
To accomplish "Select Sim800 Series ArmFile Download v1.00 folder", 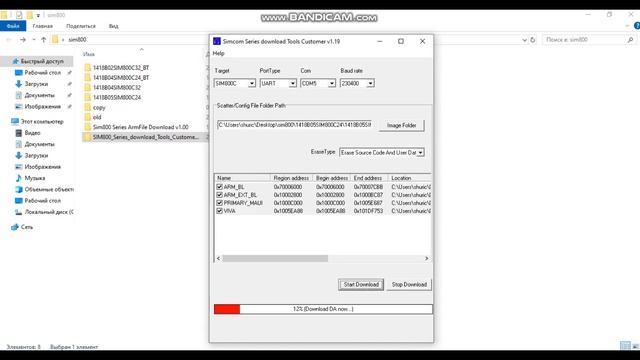I will coord(140,127).
